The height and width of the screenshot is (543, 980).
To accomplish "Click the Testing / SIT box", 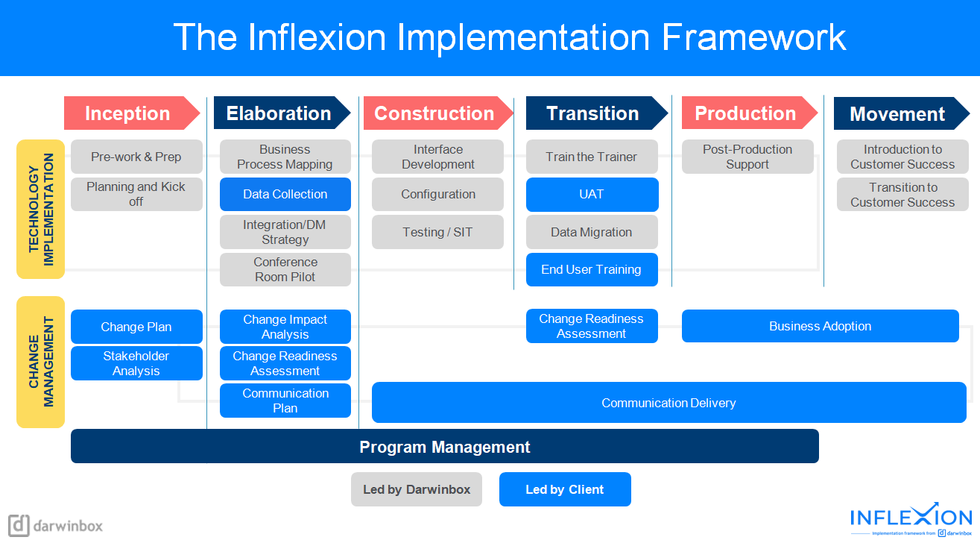I will point(438,232).
